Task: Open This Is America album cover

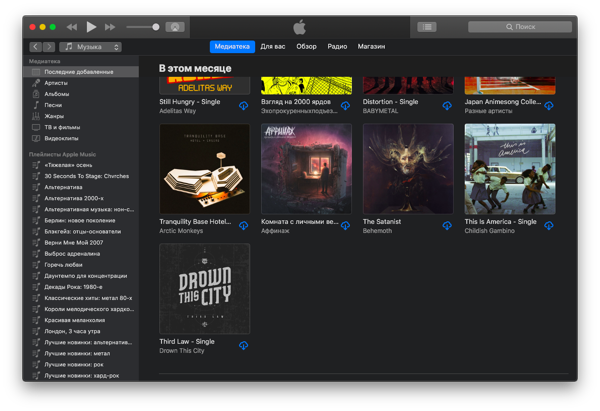Action: (x=510, y=169)
